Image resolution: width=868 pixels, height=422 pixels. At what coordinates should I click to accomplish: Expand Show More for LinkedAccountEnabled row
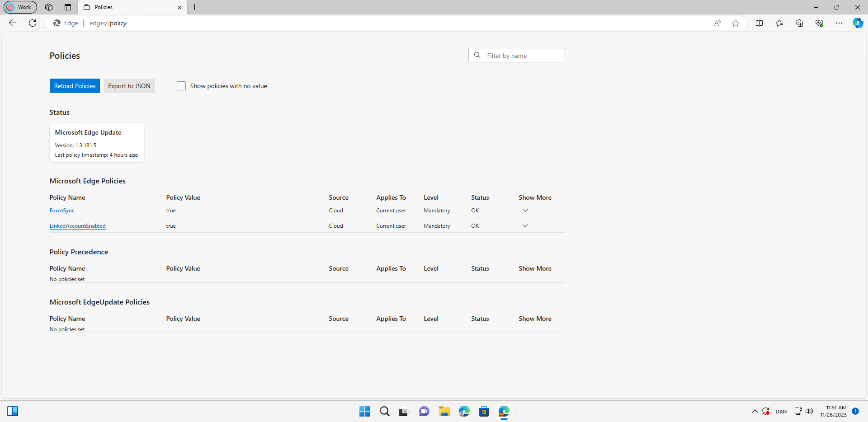[x=525, y=226]
